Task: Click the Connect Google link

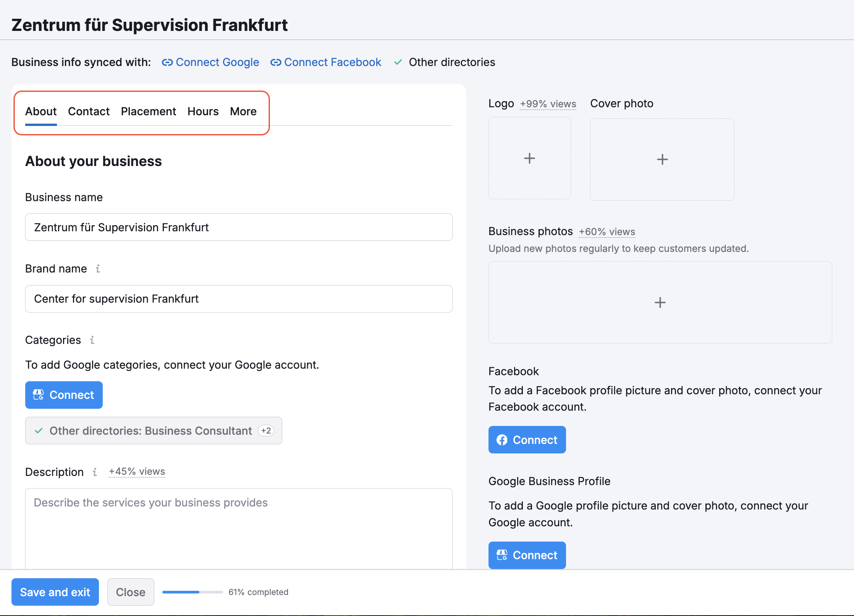Action: (210, 62)
